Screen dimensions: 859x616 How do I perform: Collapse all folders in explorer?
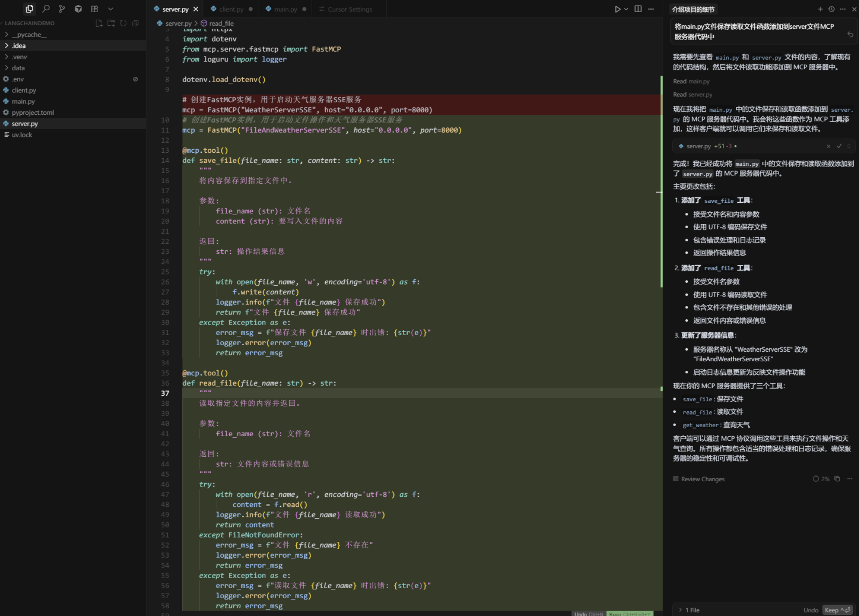coord(135,23)
